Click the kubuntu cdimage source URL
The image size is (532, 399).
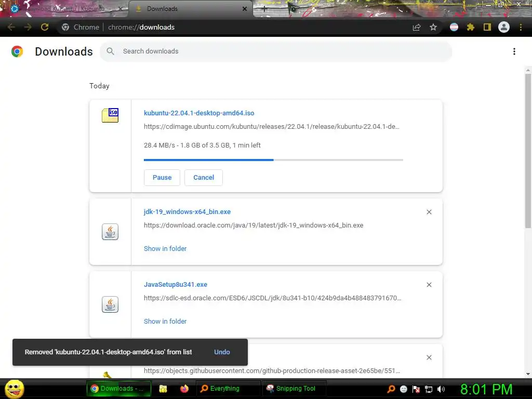(x=271, y=127)
